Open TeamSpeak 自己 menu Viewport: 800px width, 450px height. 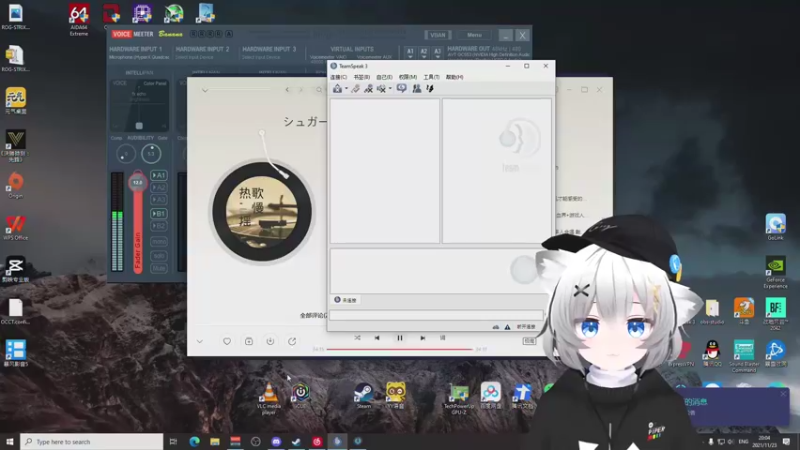384,77
